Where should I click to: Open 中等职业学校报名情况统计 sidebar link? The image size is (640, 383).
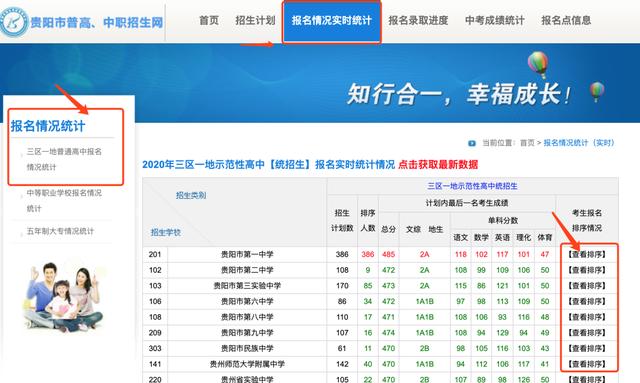click(64, 200)
